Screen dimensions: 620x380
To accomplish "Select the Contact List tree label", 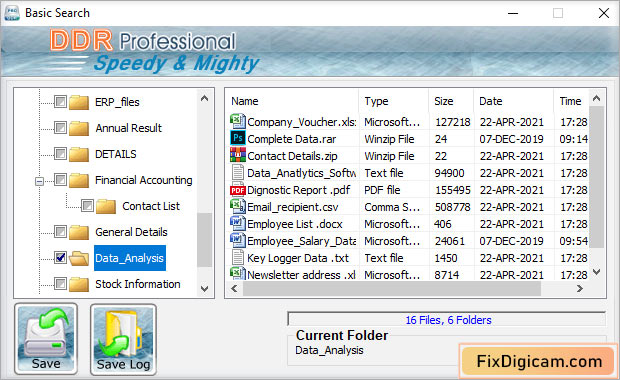I will pos(151,206).
